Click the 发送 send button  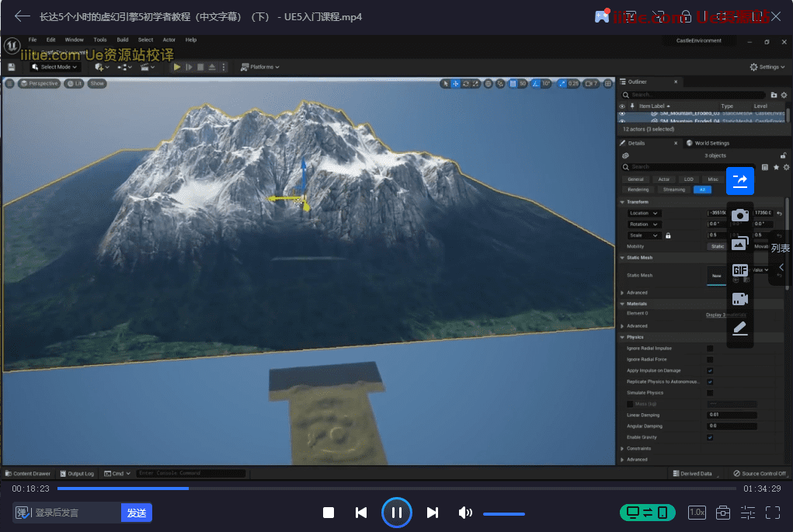[x=137, y=513]
